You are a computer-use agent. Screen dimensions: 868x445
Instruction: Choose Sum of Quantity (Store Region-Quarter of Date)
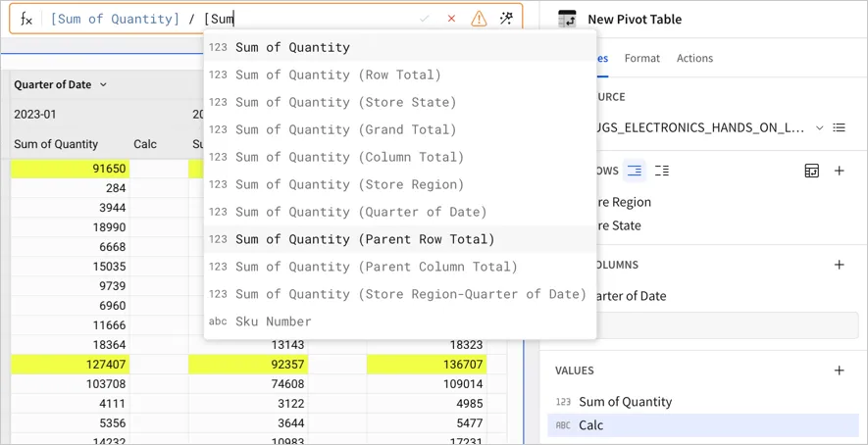[400, 294]
